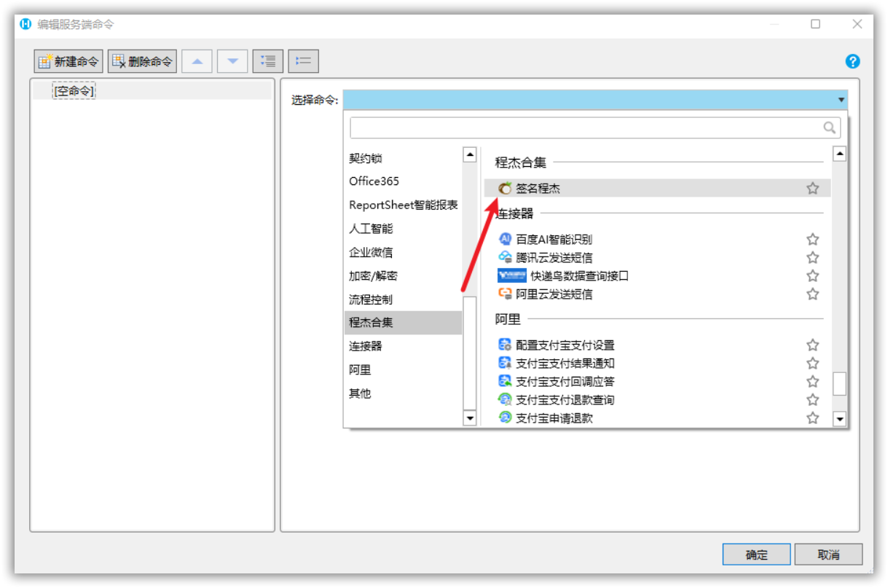Toggle favorite star for 腾讯云发送短信
Viewport: 888px width, 588px height.
tap(813, 257)
